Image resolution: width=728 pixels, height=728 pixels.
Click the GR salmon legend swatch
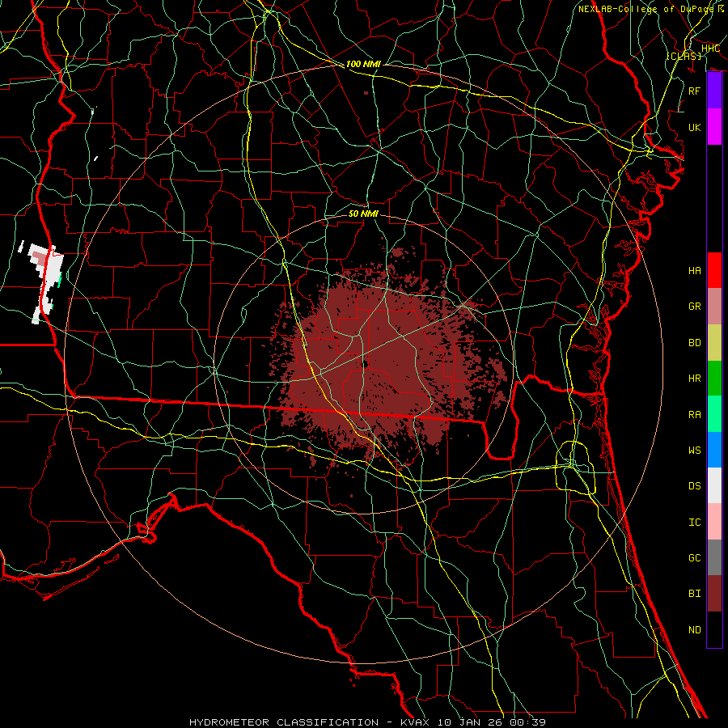[714, 306]
